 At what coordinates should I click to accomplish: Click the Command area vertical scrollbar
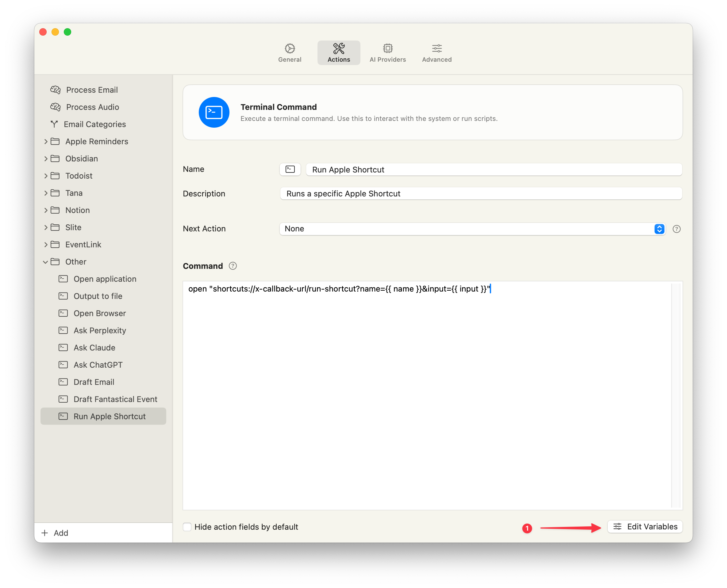pyautogui.click(x=676, y=396)
